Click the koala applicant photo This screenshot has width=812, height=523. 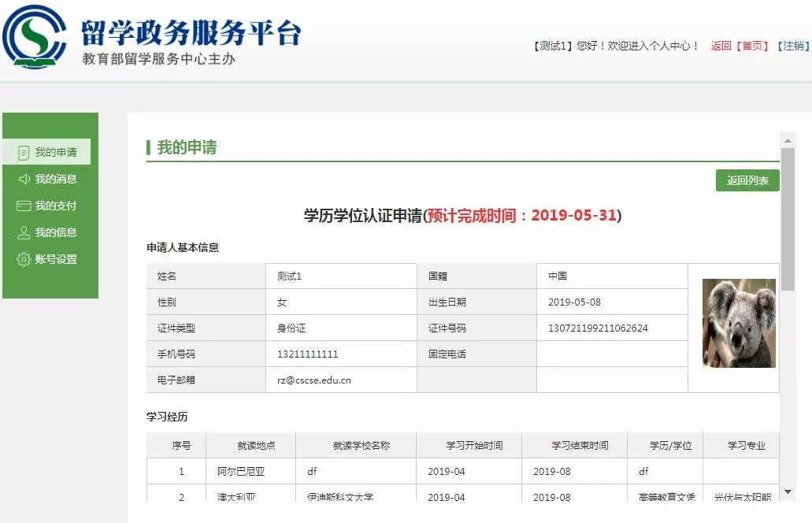(738, 323)
